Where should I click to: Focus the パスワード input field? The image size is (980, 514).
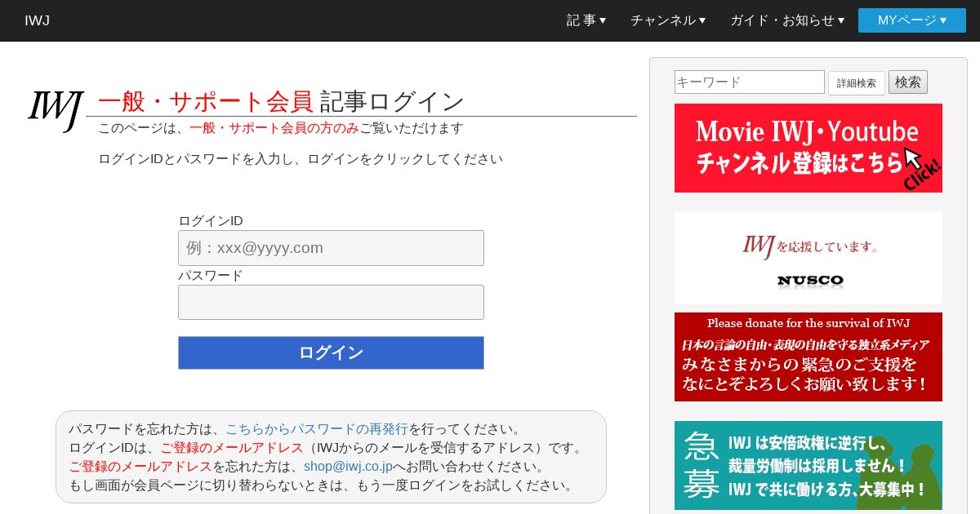click(x=331, y=302)
